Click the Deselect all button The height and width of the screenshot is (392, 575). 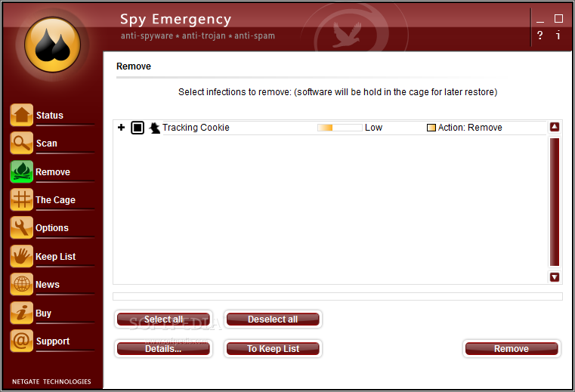[x=273, y=319]
